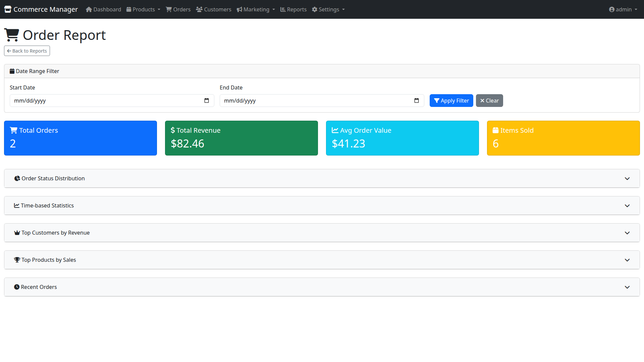
Task: Click the Apply Filter button
Action: [451, 101]
